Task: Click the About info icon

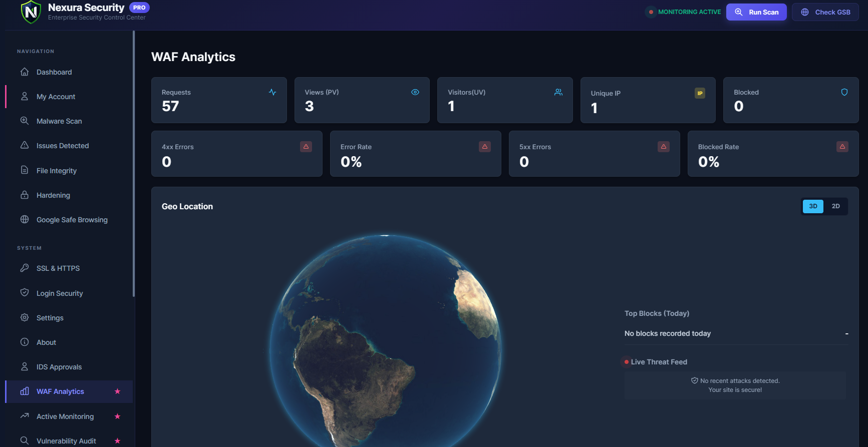Action: coord(25,342)
